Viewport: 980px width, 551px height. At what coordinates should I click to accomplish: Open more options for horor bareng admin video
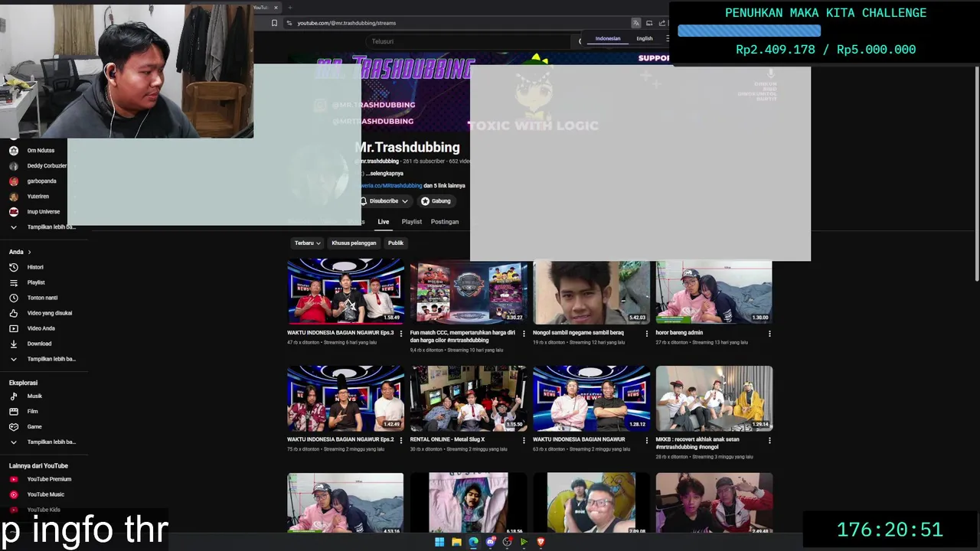tap(769, 334)
